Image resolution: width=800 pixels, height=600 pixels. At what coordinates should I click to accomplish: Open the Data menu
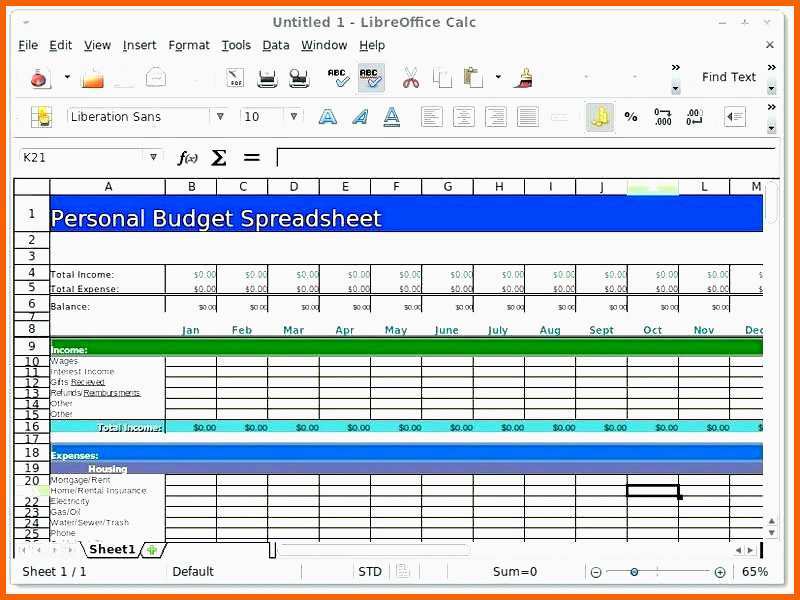276,45
